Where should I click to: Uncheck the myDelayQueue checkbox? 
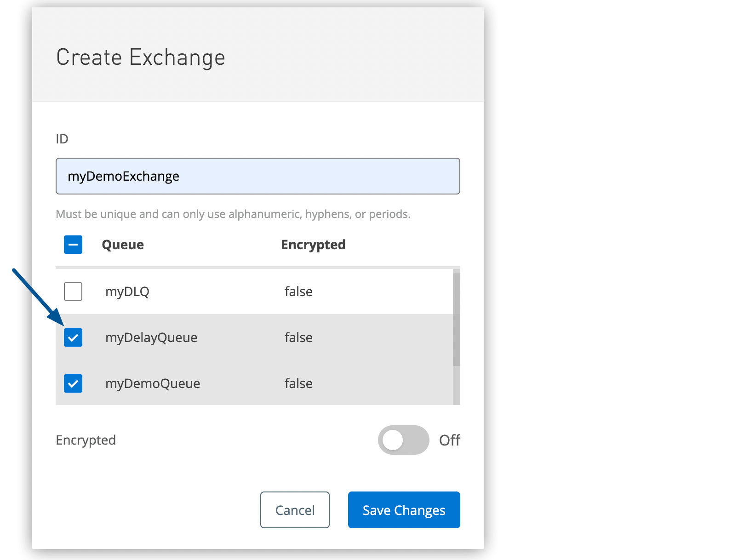point(73,337)
